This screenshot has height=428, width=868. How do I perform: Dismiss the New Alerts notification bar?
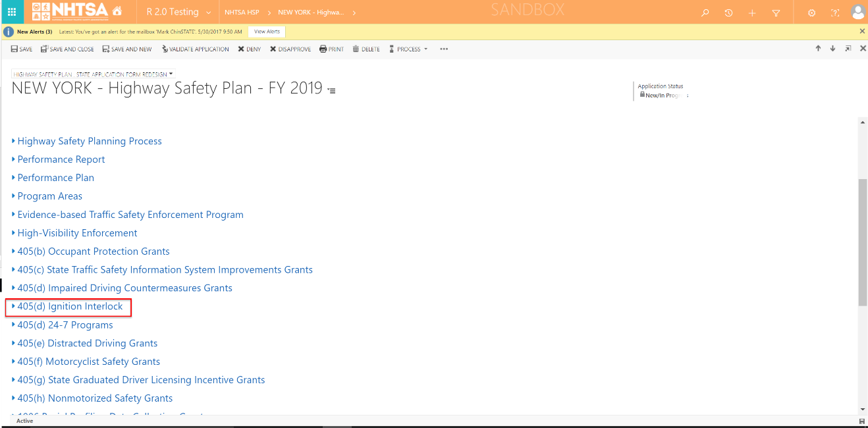click(x=863, y=31)
